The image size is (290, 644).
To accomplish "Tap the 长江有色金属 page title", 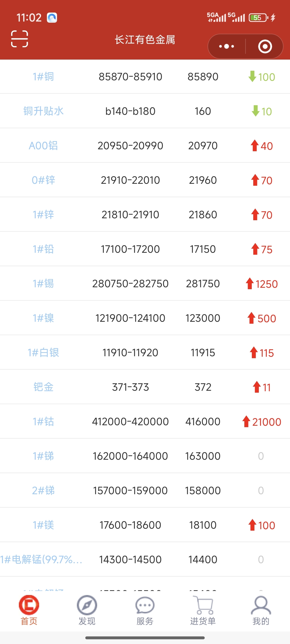I will coord(145,40).
